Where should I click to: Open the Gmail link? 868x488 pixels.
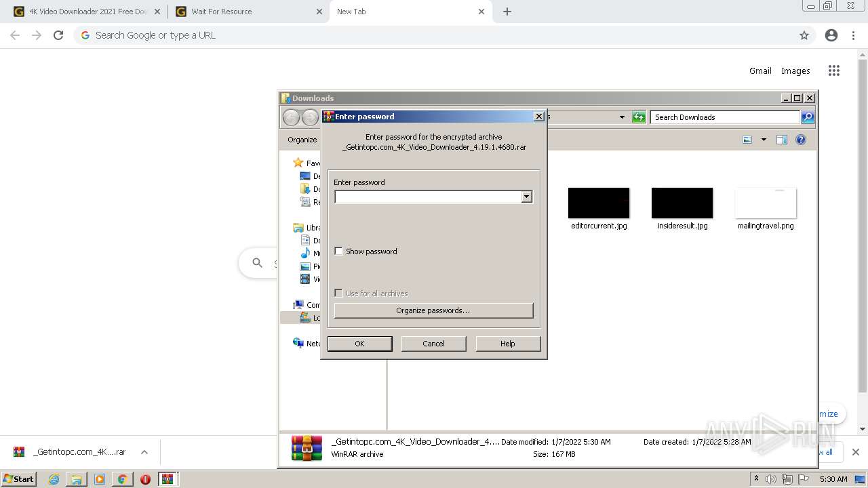[760, 70]
